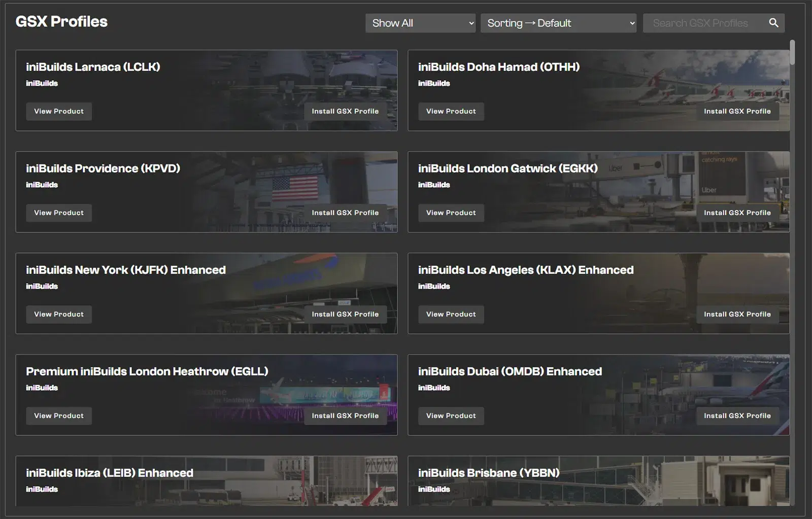The width and height of the screenshot is (812, 519).
Task: Open the Show All filter dropdown
Action: 420,23
